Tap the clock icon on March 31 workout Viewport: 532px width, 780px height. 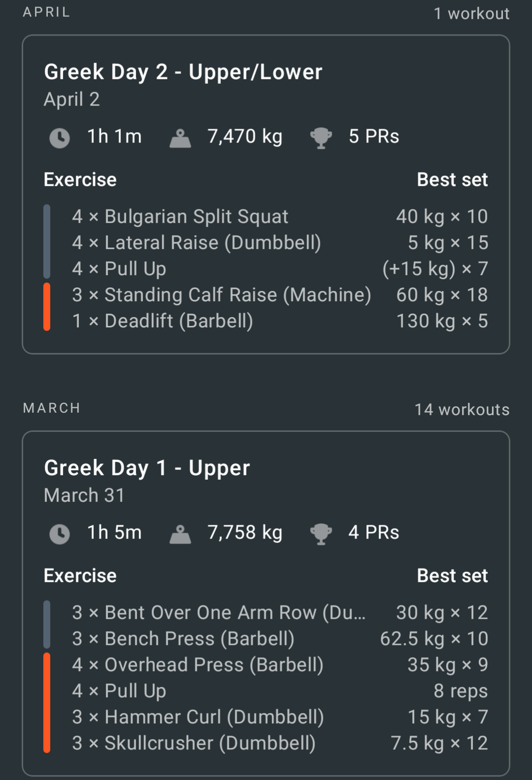60,534
